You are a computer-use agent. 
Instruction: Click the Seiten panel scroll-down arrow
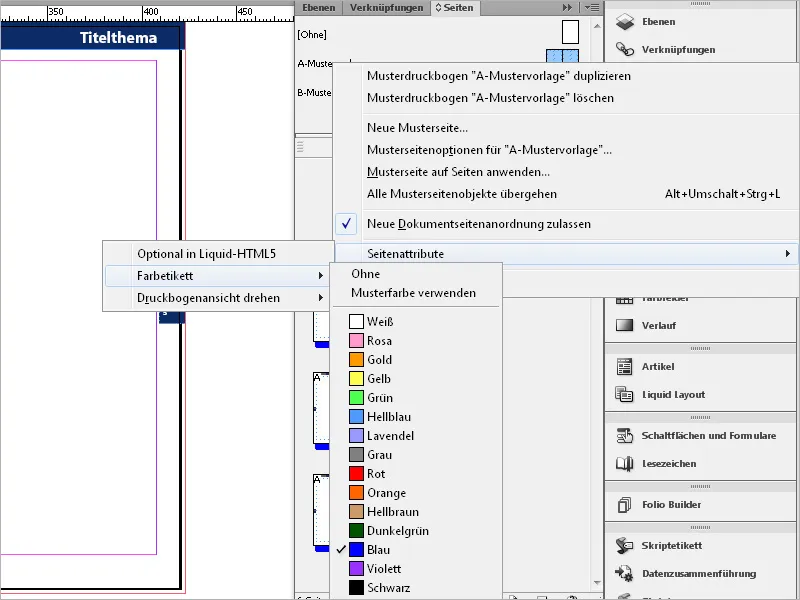[x=597, y=583]
